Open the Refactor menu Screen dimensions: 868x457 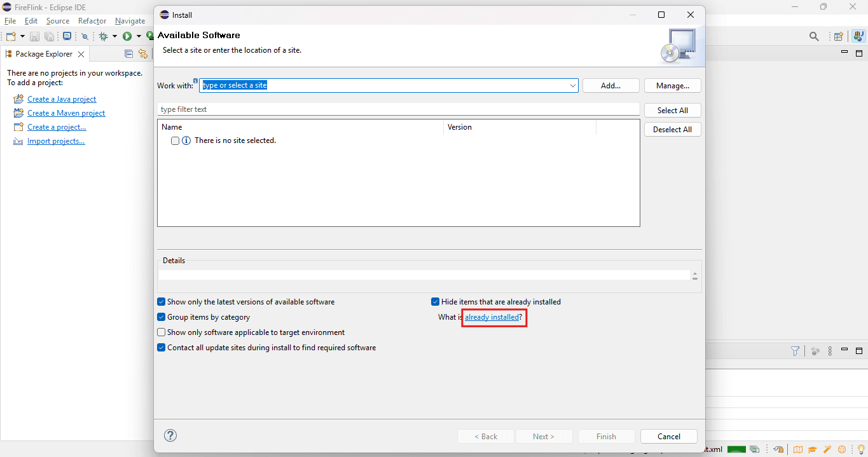pos(92,21)
